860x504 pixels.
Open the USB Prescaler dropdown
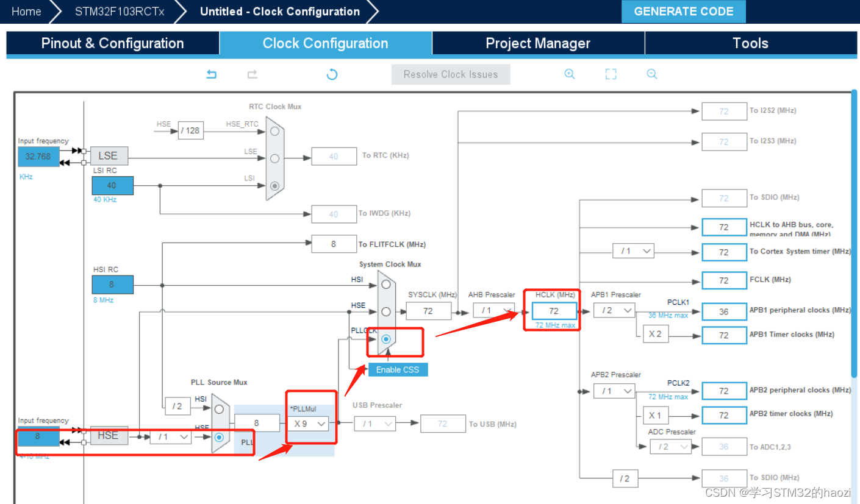(x=375, y=423)
